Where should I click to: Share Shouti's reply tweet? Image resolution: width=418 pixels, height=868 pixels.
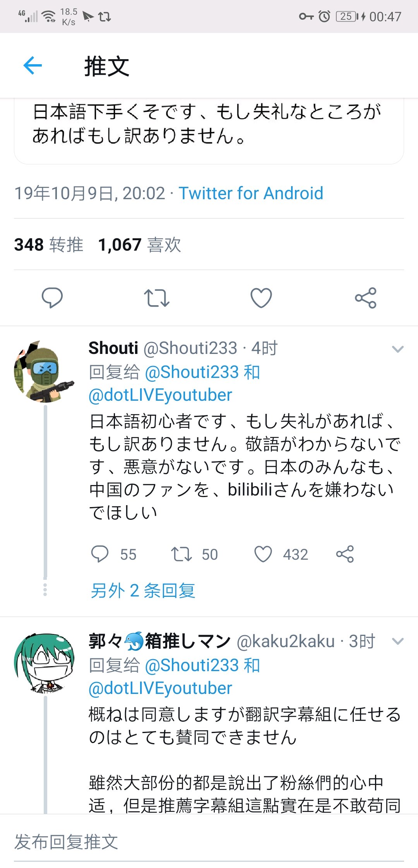pyautogui.click(x=345, y=554)
